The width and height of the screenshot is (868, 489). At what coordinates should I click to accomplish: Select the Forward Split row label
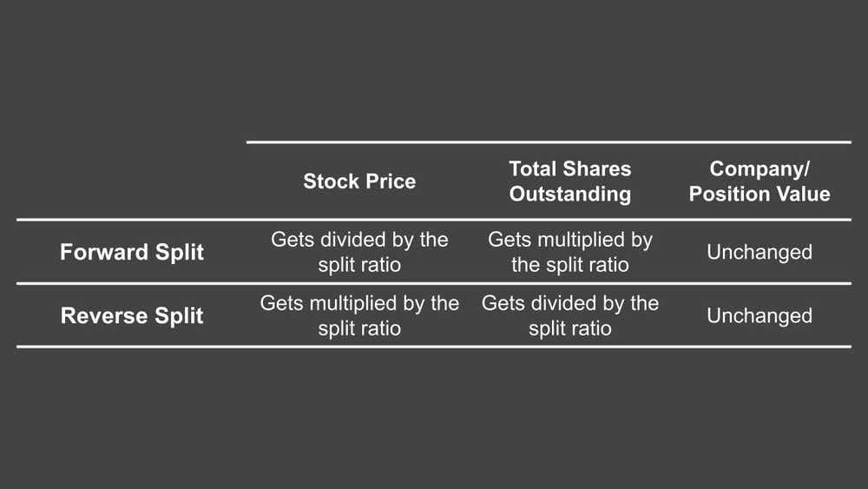[x=132, y=253]
